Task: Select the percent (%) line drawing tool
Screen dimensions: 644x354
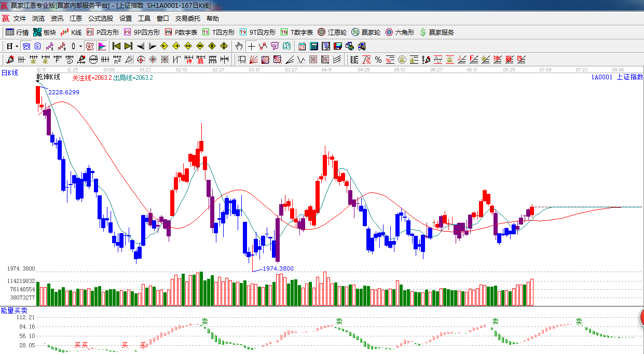Action: tap(378, 60)
